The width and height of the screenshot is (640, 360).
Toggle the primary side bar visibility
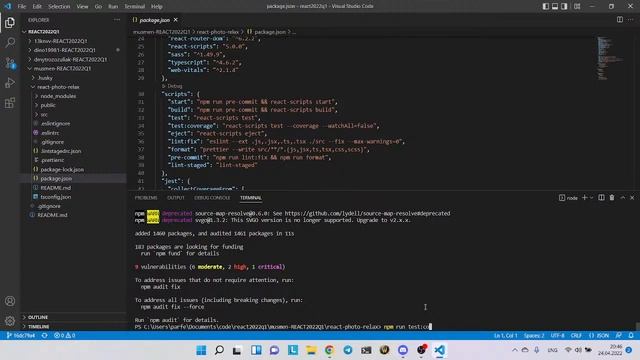coord(546,6)
